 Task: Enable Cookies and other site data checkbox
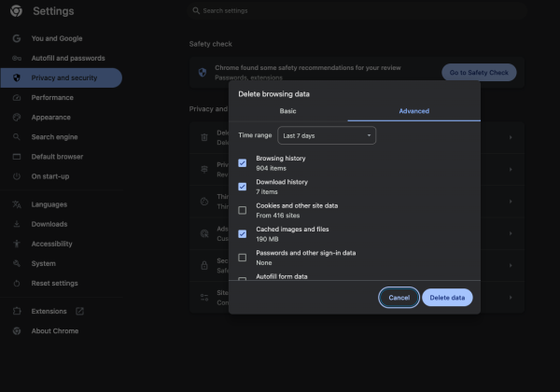(243, 210)
